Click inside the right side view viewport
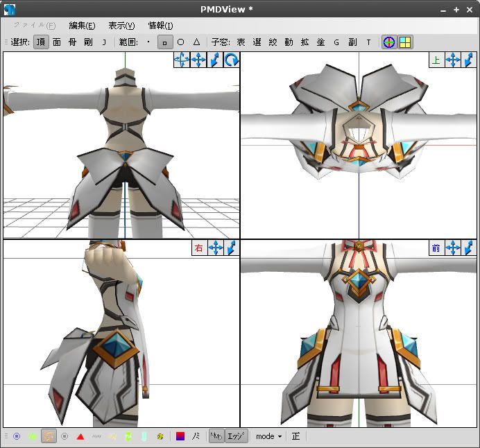Screen dimensions: 480x448 pos(121,334)
